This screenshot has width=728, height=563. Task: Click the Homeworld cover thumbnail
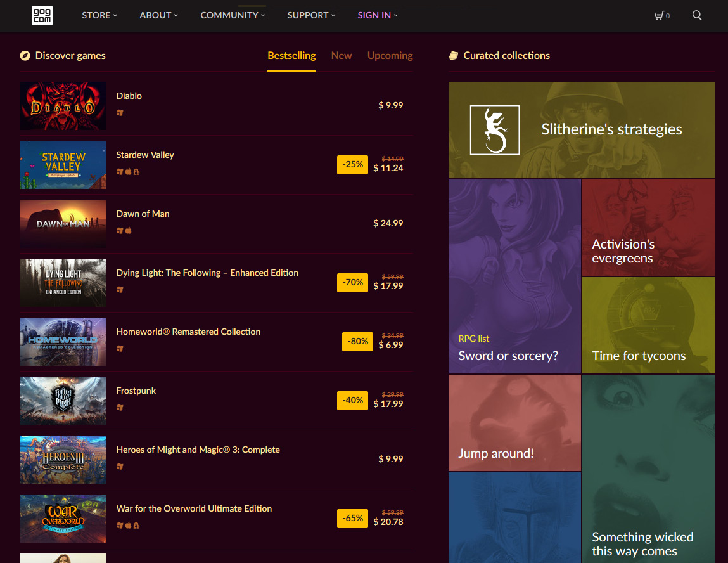pyautogui.click(x=63, y=342)
